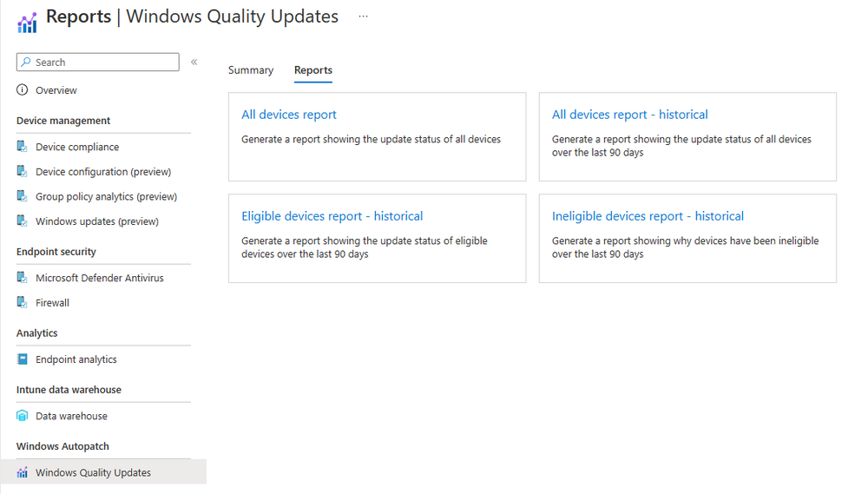Open Eligible devices report - historical

pyautogui.click(x=332, y=216)
